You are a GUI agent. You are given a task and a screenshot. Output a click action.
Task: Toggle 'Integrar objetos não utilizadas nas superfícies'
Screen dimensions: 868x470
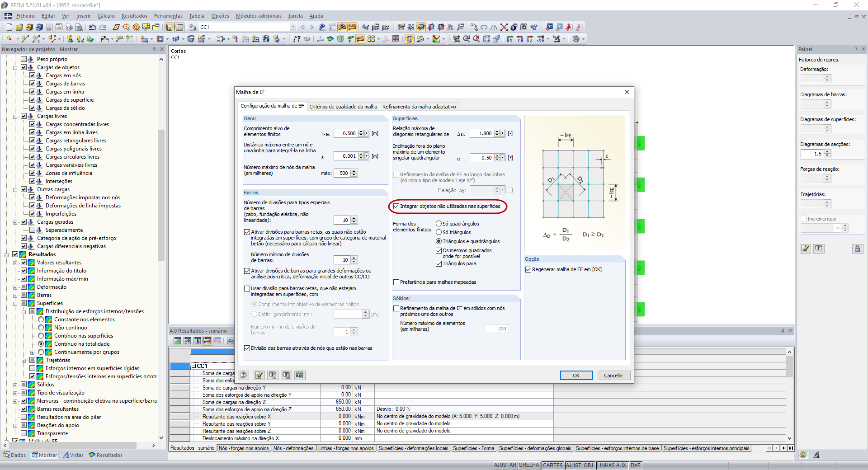tap(396, 206)
